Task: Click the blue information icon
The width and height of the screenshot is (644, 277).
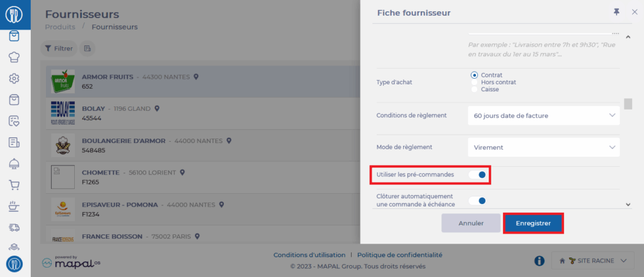Action: pyautogui.click(x=539, y=261)
